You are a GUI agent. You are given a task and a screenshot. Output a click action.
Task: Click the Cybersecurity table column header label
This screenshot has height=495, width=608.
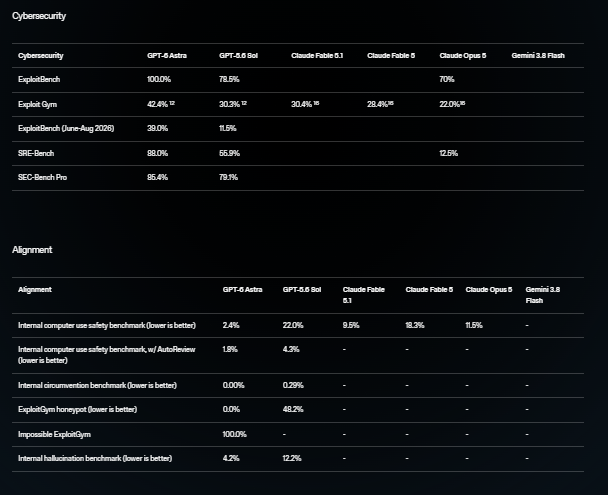(40, 55)
